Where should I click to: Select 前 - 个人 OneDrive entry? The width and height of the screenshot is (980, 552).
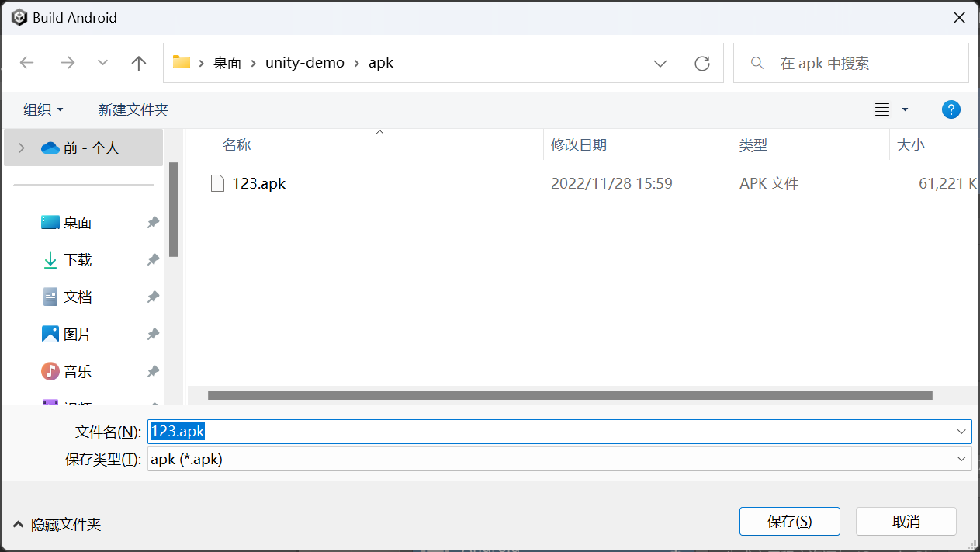[84, 148]
